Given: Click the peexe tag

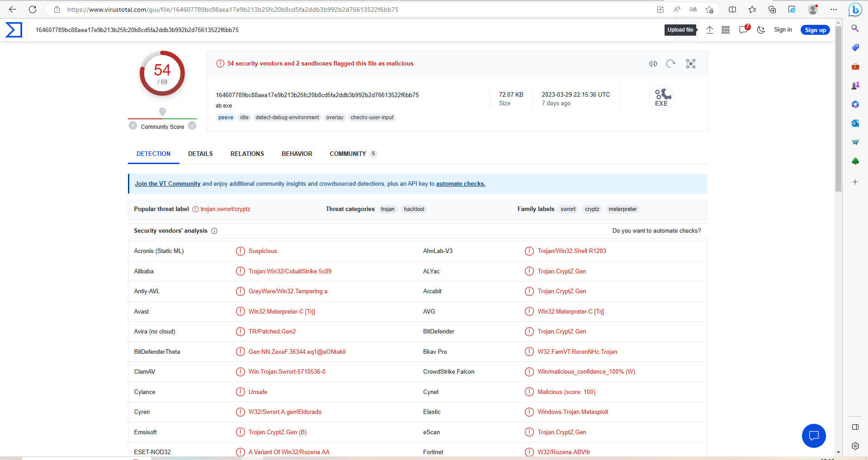Looking at the screenshot, I should (x=226, y=117).
